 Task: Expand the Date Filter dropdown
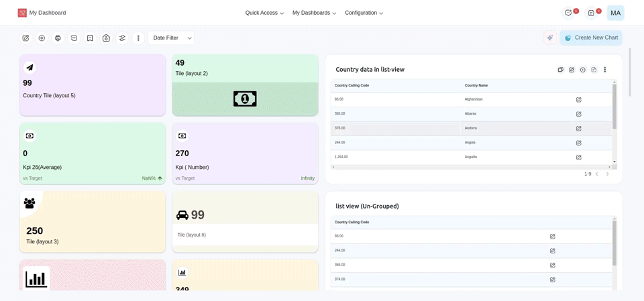click(171, 38)
